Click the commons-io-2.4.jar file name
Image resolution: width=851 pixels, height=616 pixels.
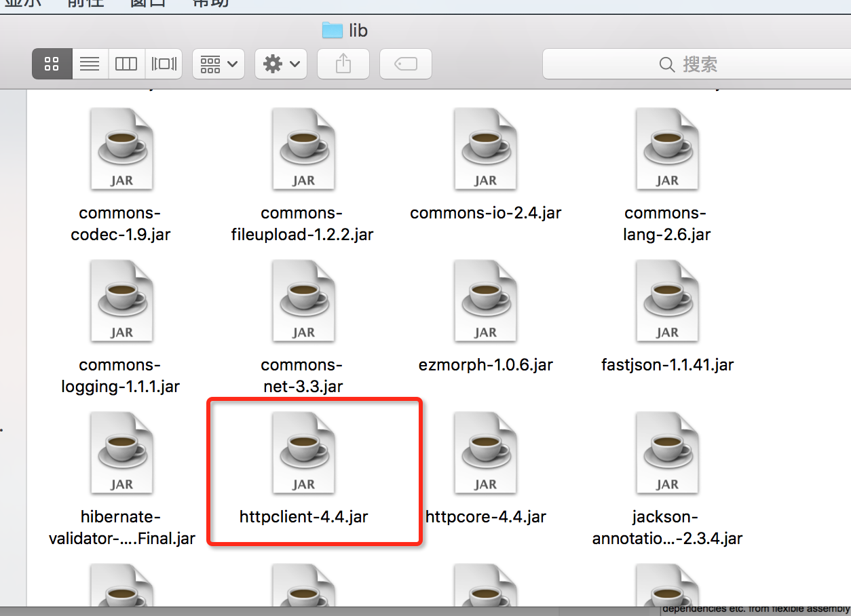coord(486,213)
